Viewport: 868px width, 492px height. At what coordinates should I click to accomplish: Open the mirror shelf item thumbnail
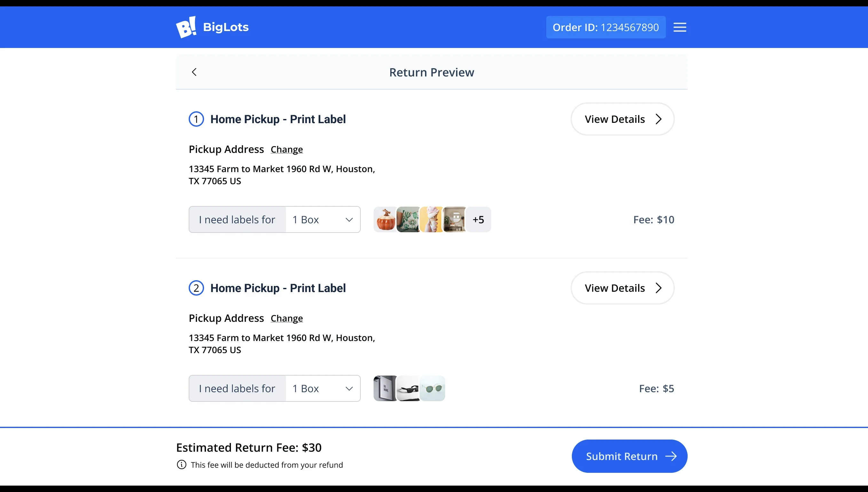454,219
